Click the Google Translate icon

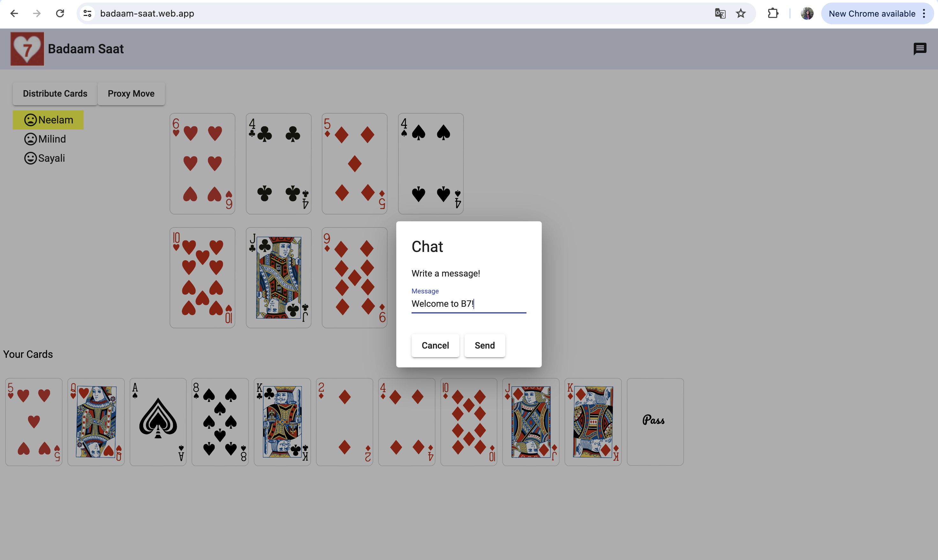720,14
